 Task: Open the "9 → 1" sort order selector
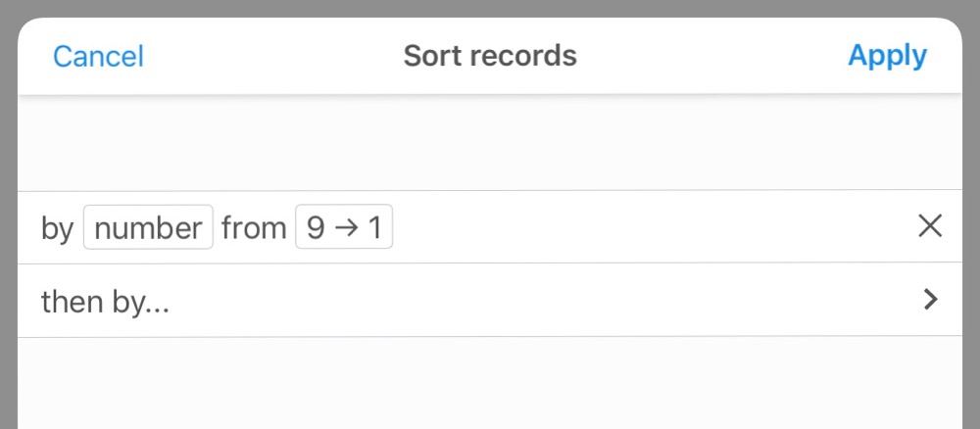[344, 228]
